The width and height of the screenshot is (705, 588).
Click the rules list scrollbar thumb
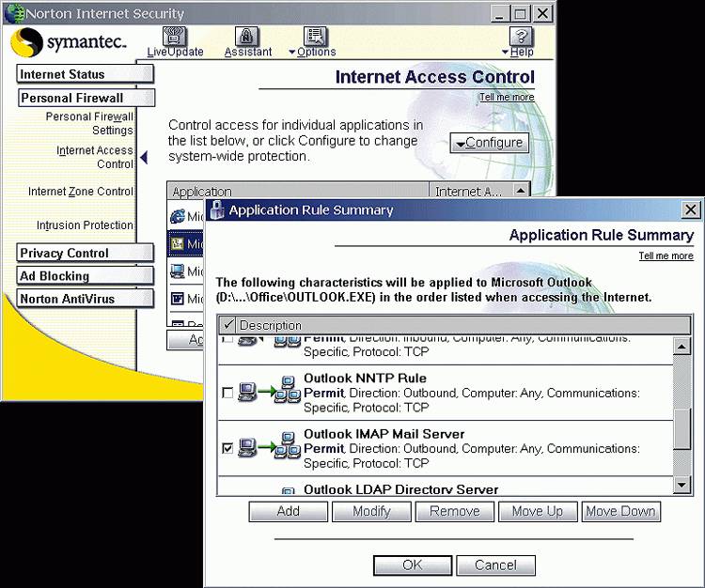point(682,428)
